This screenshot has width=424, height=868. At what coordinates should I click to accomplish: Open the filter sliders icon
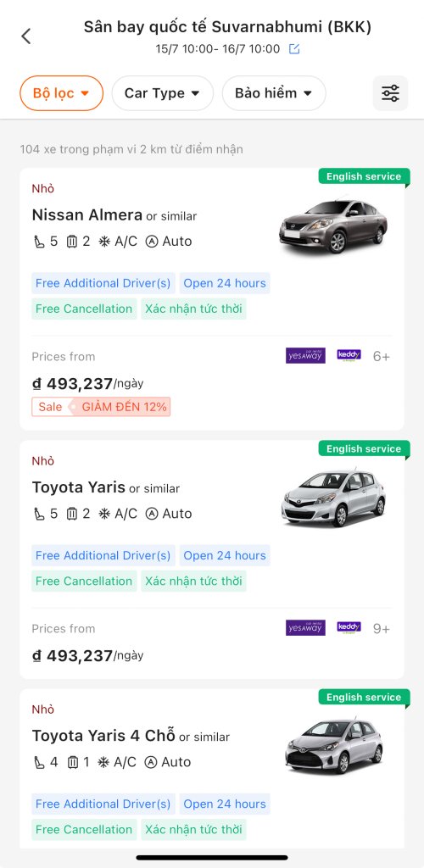tap(390, 93)
